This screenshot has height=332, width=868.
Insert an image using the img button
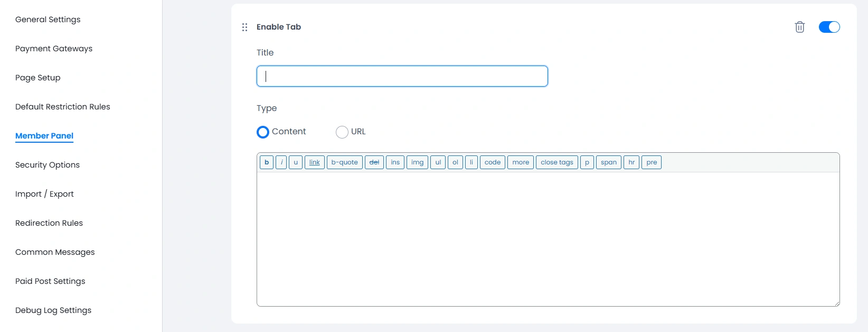point(417,162)
